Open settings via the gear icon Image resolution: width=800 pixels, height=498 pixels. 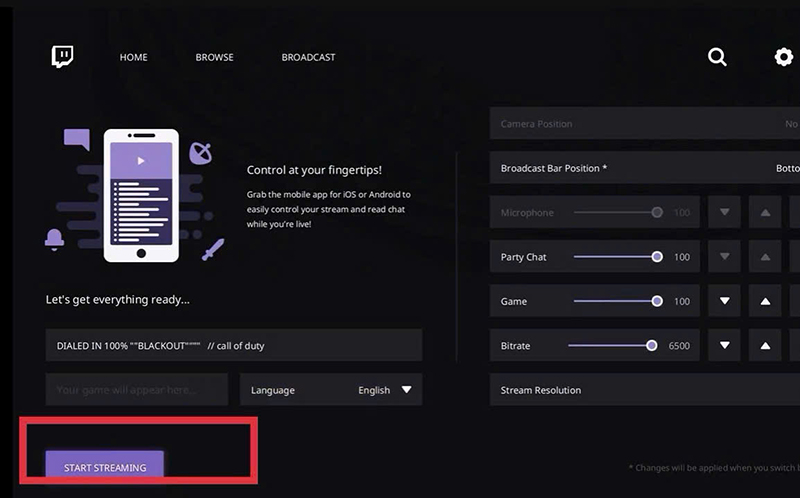784,57
